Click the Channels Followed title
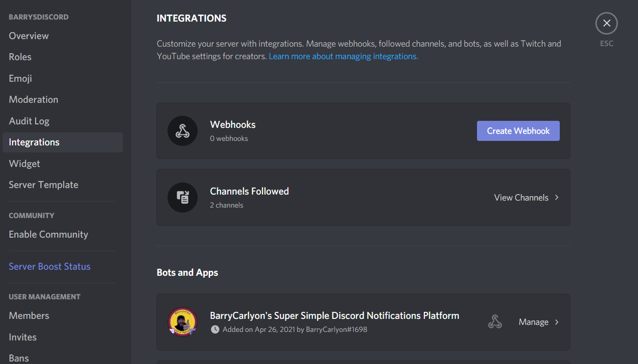Screen dimensions: 638x364 [249, 192]
